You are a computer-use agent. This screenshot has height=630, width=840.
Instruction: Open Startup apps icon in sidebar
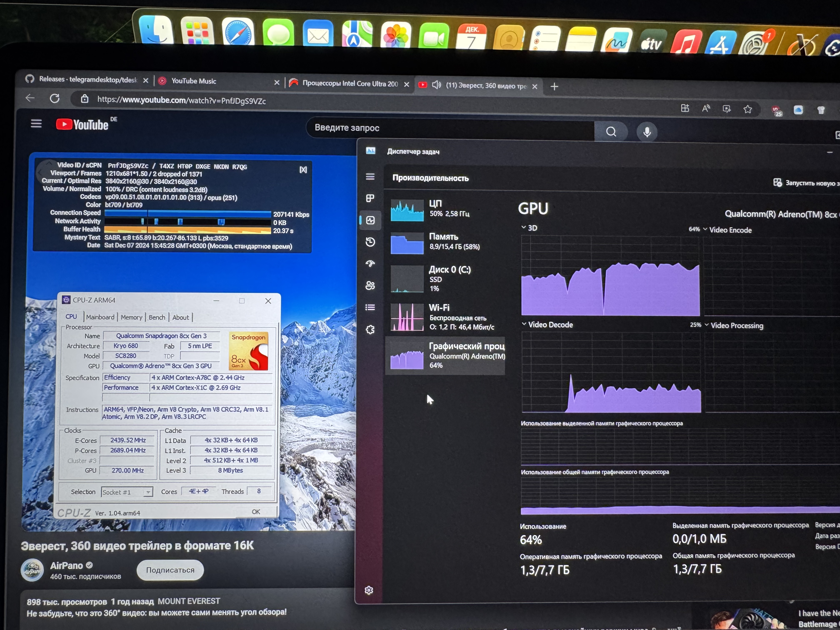coord(370,263)
